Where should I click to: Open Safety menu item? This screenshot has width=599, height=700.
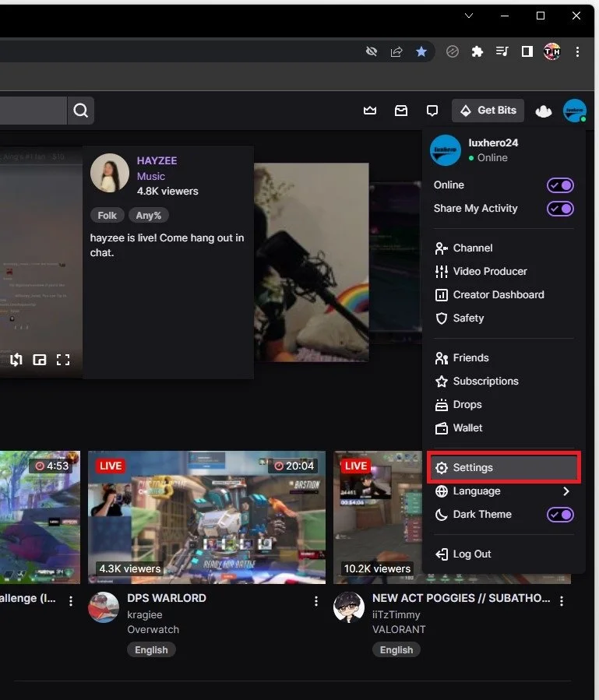click(503, 318)
